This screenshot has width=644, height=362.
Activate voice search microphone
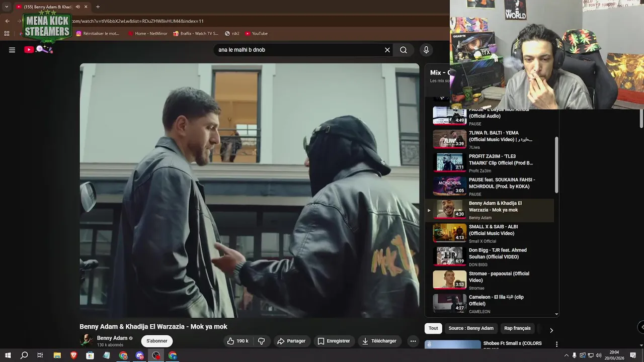click(x=426, y=50)
